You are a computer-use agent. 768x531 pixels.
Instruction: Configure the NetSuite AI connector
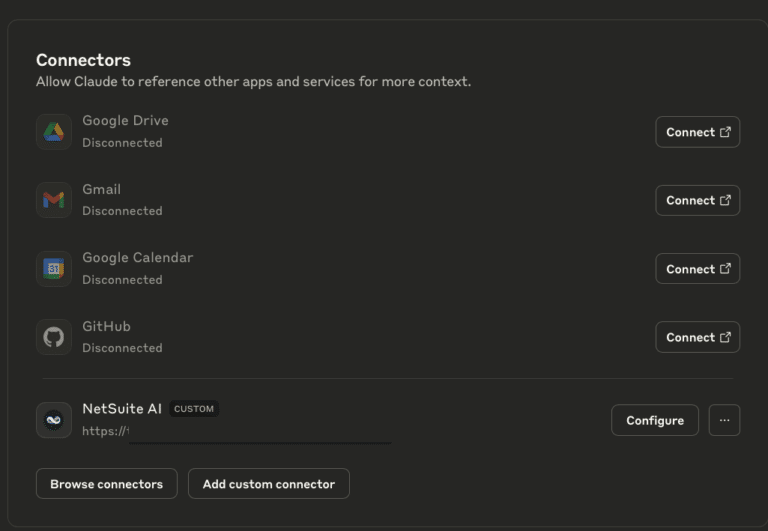click(655, 420)
